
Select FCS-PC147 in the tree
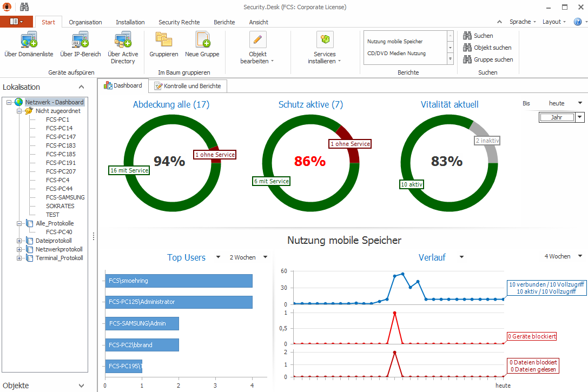(61, 137)
